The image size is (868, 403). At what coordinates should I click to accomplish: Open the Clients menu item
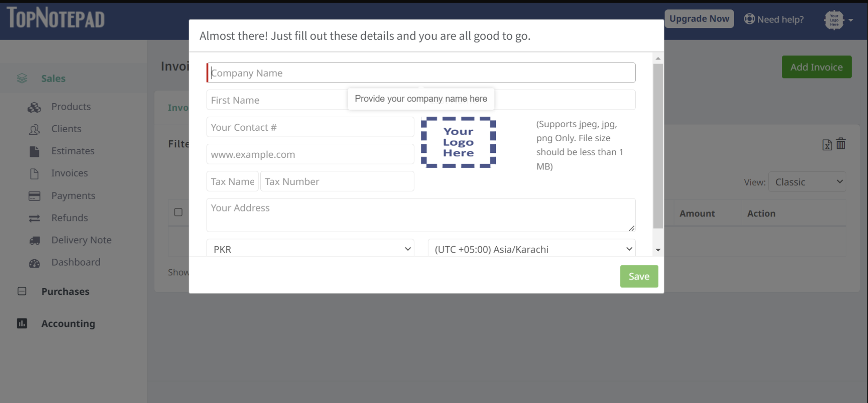tap(66, 128)
